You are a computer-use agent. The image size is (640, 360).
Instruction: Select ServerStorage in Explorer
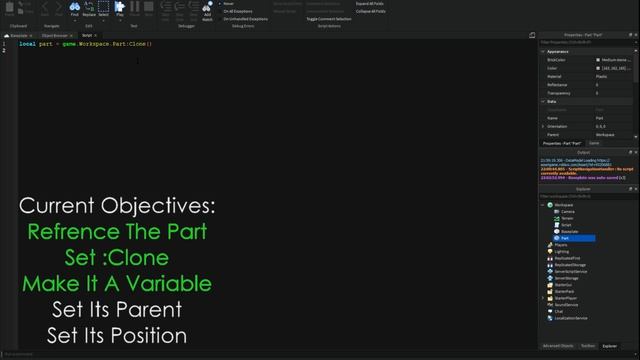pos(563,278)
